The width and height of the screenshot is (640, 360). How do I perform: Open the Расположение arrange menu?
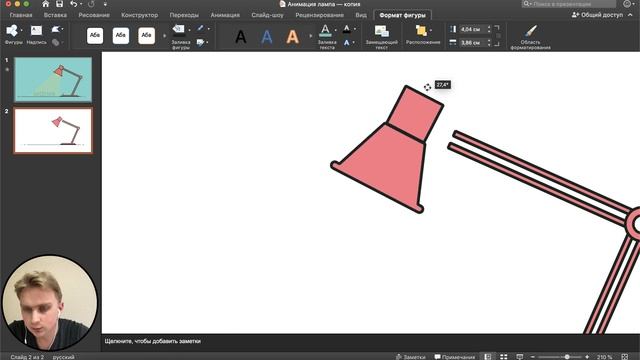pyautogui.click(x=423, y=35)
